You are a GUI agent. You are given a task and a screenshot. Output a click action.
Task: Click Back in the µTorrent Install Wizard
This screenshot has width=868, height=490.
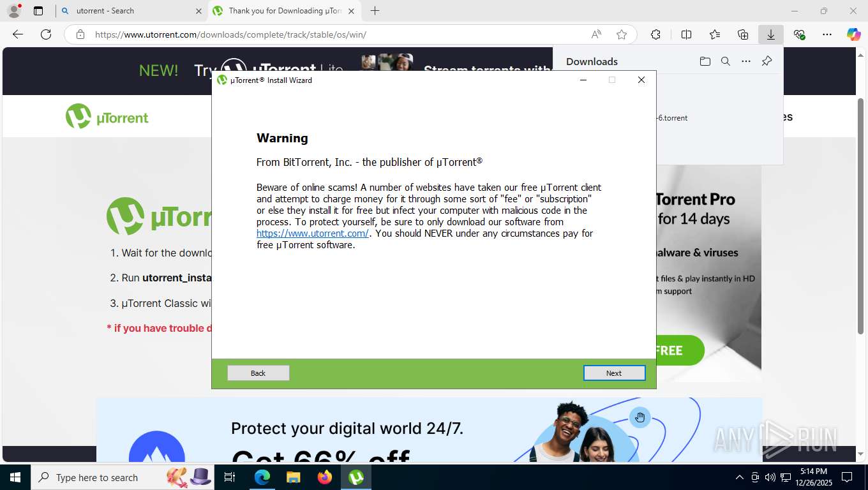point(258,373)
